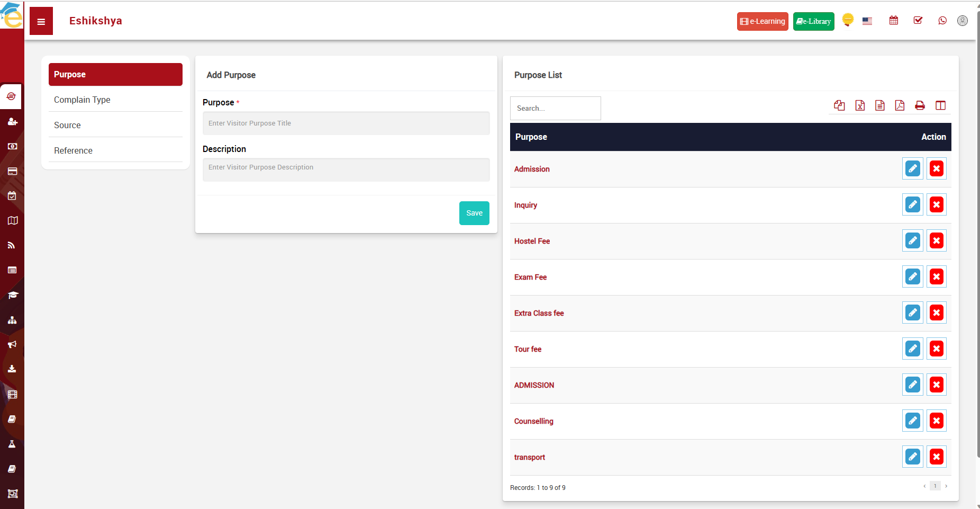Go to the next page of records

tap(946, 486)
